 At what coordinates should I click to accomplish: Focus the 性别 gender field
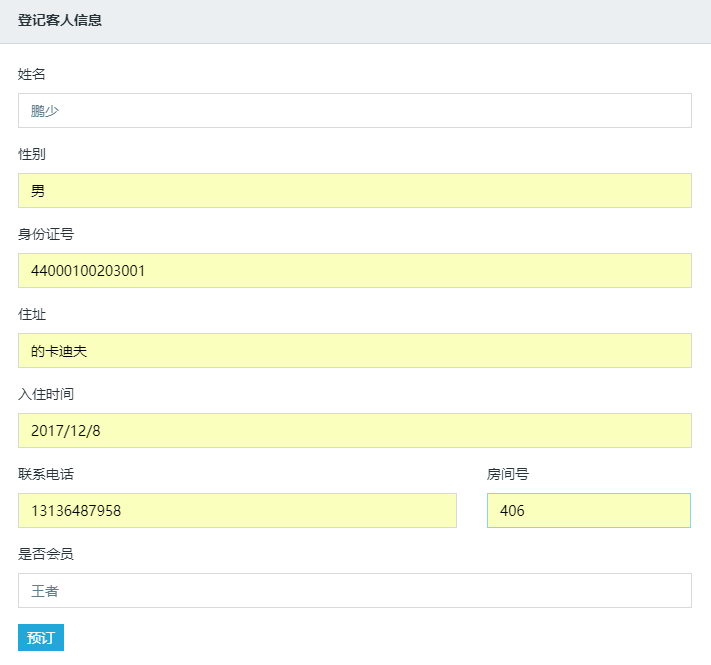(355, 190)
